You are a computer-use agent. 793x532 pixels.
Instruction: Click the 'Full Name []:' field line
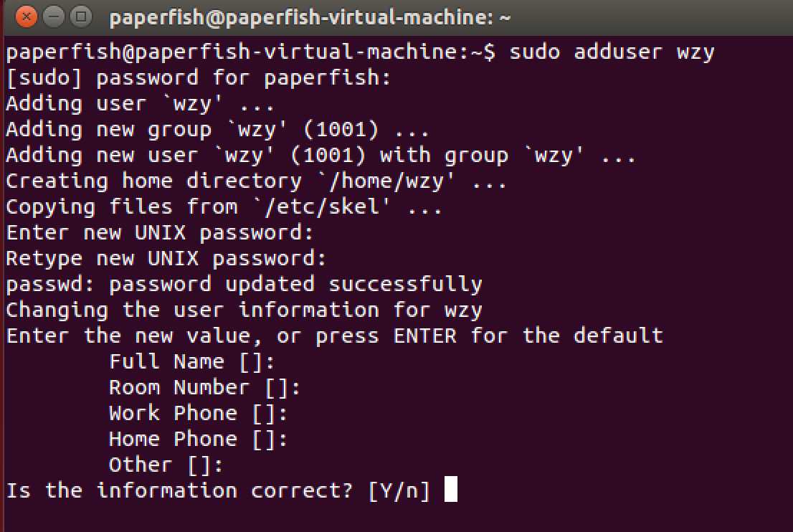click(x=191, y=361)
